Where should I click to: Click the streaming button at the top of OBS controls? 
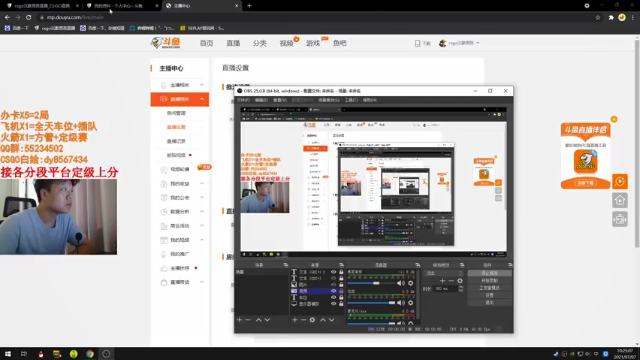point(489,273)
